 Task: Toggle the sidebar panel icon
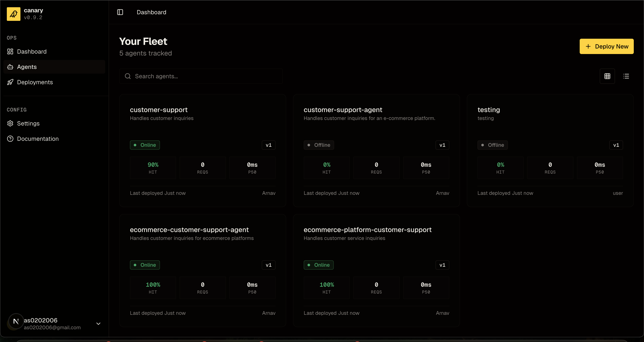click(x=120, y=12)
